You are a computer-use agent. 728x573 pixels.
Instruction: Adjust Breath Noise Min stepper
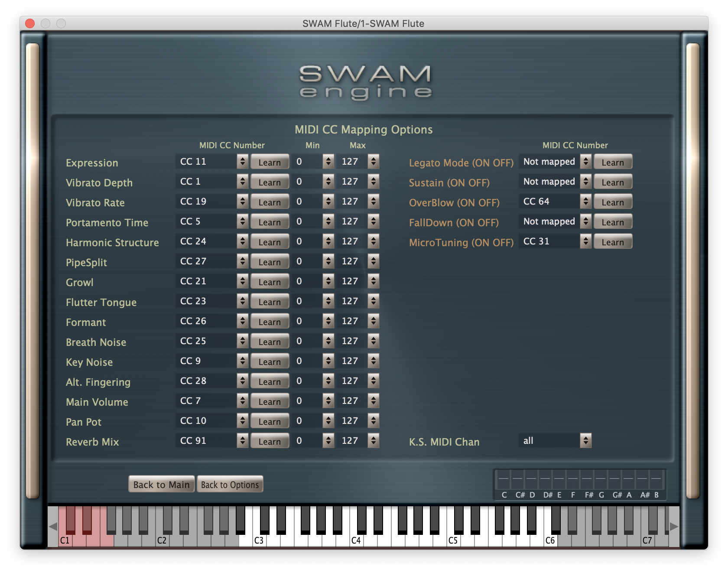pyautogui.click(x=328, y=341)
